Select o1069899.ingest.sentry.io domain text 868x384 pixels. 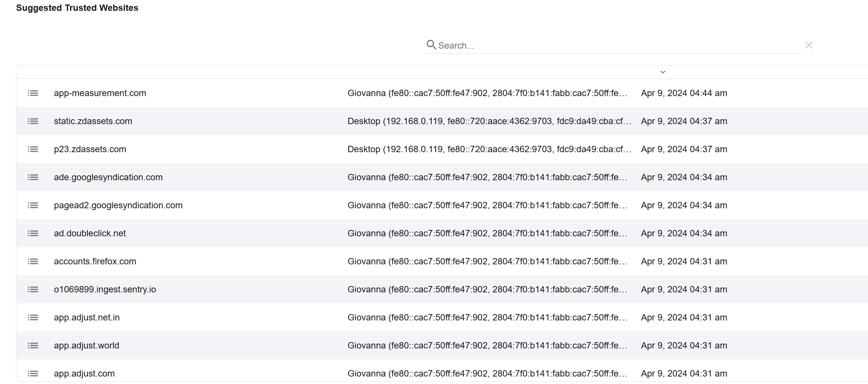(x=105, y=289)
